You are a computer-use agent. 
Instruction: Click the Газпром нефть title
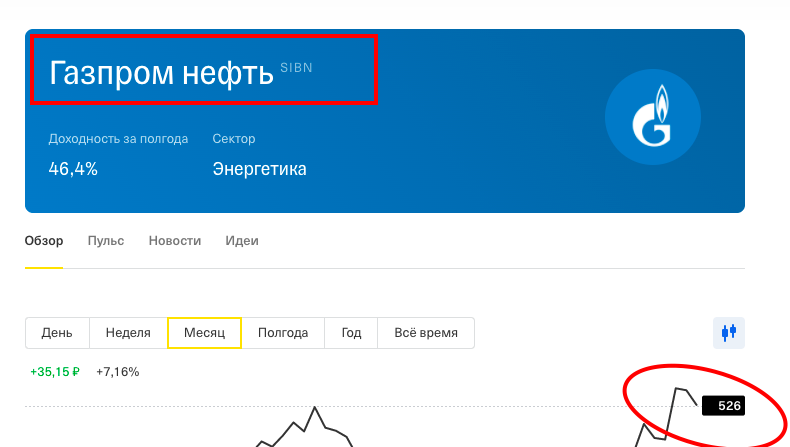tap(161, 73)
